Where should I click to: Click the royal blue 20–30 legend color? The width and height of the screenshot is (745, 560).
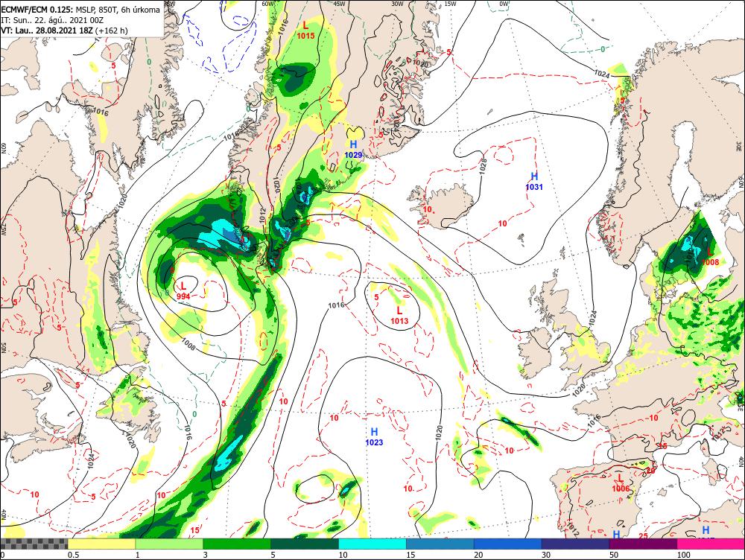click(x=508, y=544)
